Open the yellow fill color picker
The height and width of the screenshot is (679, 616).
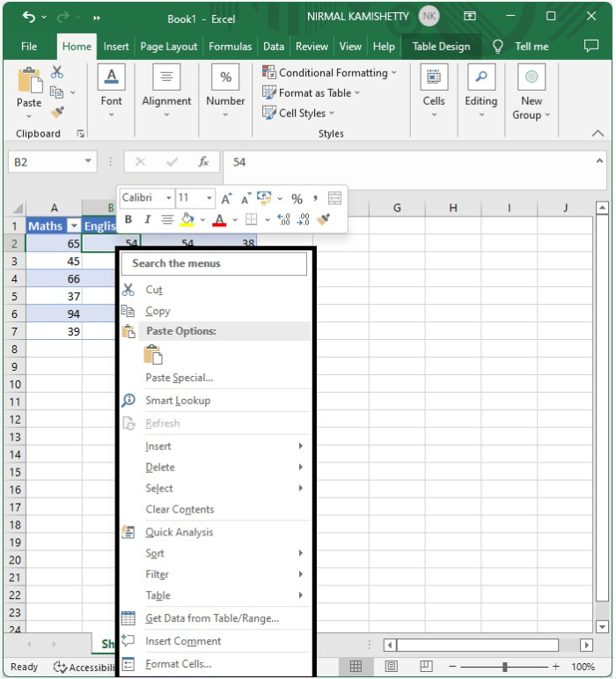tap(202, 219)
